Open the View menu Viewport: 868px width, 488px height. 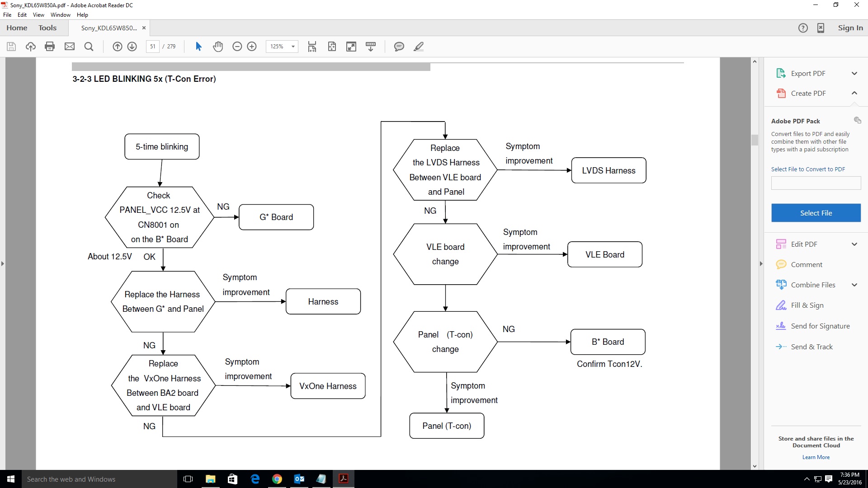(x=38, y=15)
